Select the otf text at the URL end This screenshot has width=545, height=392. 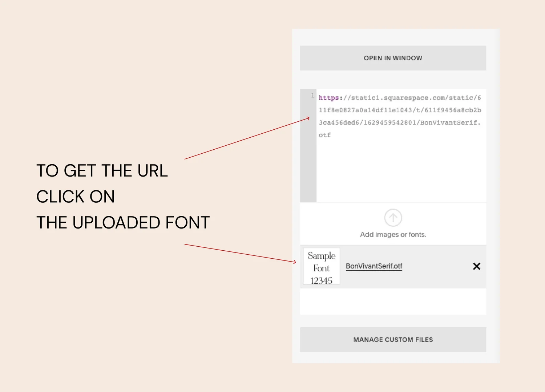[x=324, y=135]
